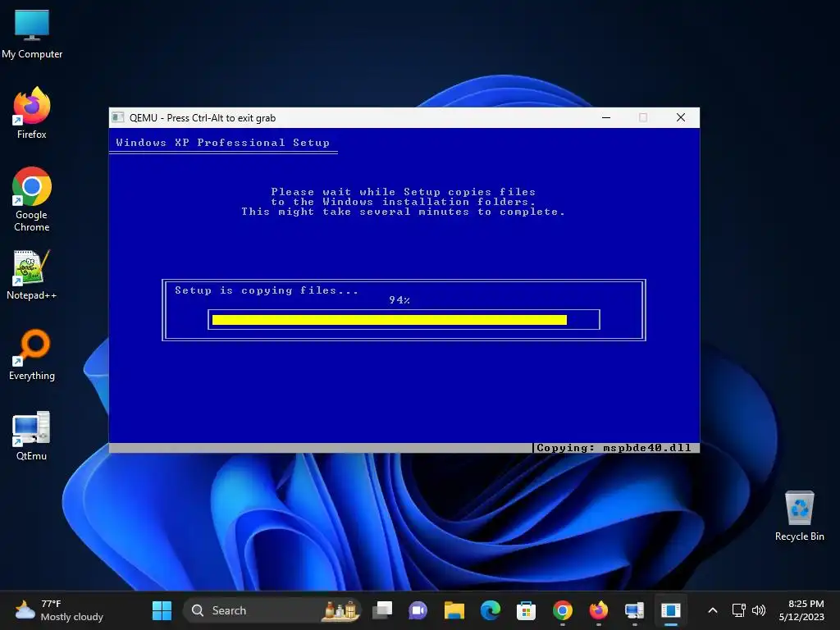
Task: Launch Microsoft Edge from the taskbar
Action: (x=491, y=610)
